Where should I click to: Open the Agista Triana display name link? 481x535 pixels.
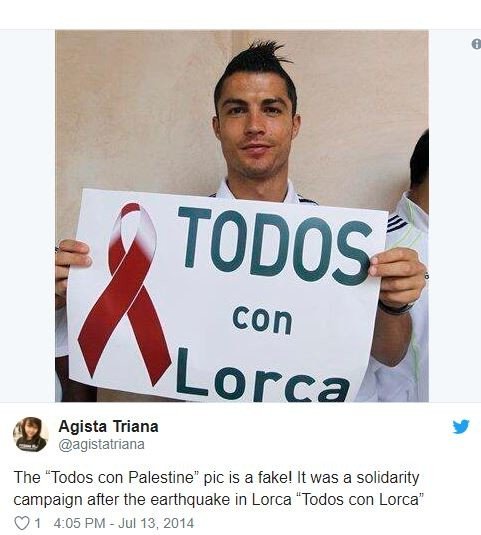(x=108, y=426)
